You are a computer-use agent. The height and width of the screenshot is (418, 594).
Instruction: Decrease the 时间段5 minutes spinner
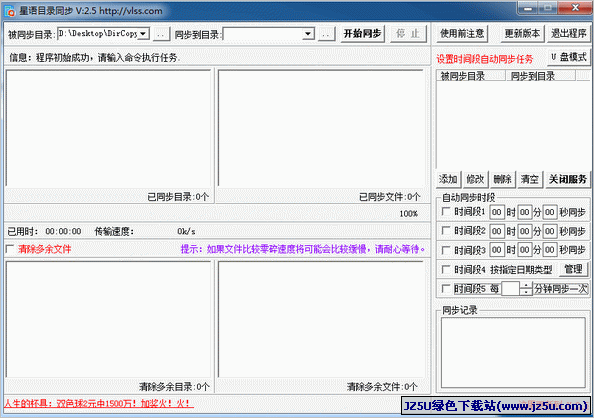coord(526,292)
